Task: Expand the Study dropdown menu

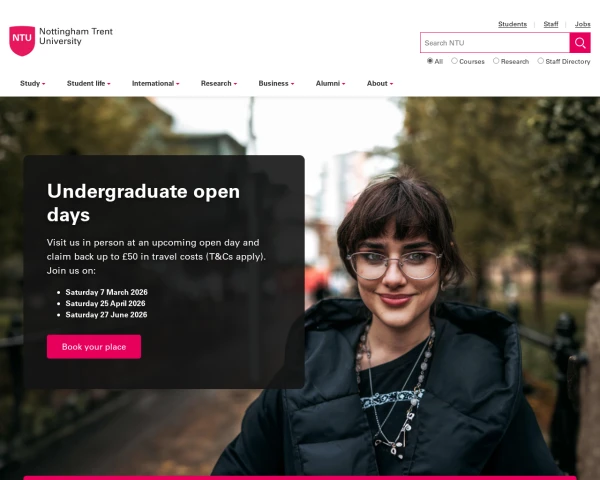Action: (33, 83)
